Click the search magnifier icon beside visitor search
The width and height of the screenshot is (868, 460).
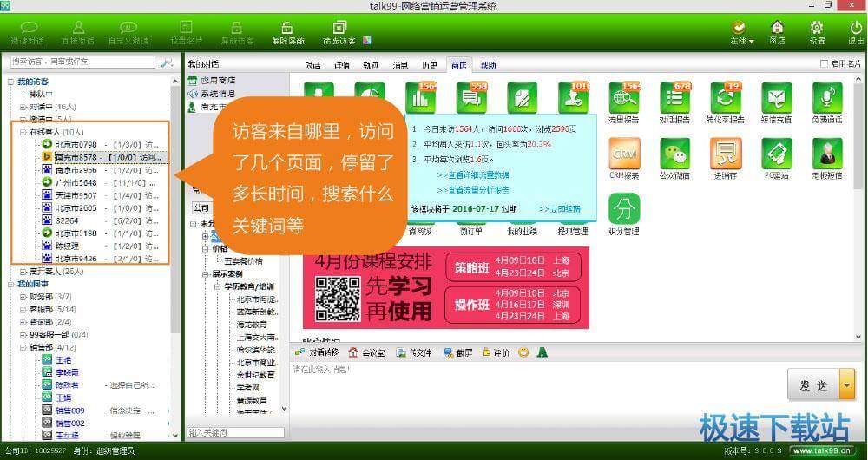click(167, 62)
